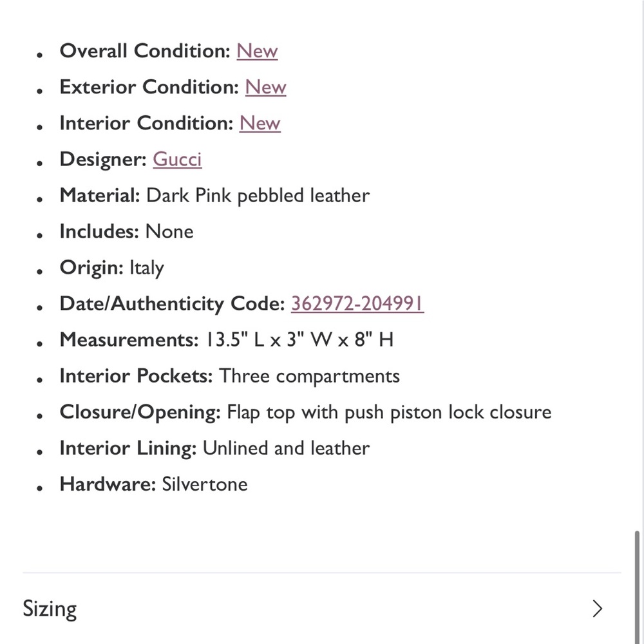Click the Sizing section title
644x644 pixels.
pyautogui.click(x=50, y=609)
